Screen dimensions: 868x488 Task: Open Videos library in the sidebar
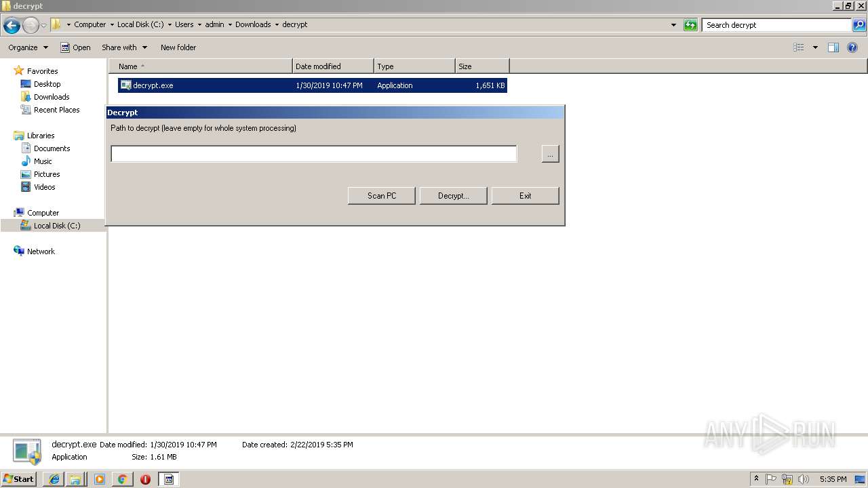coord(45,187)
